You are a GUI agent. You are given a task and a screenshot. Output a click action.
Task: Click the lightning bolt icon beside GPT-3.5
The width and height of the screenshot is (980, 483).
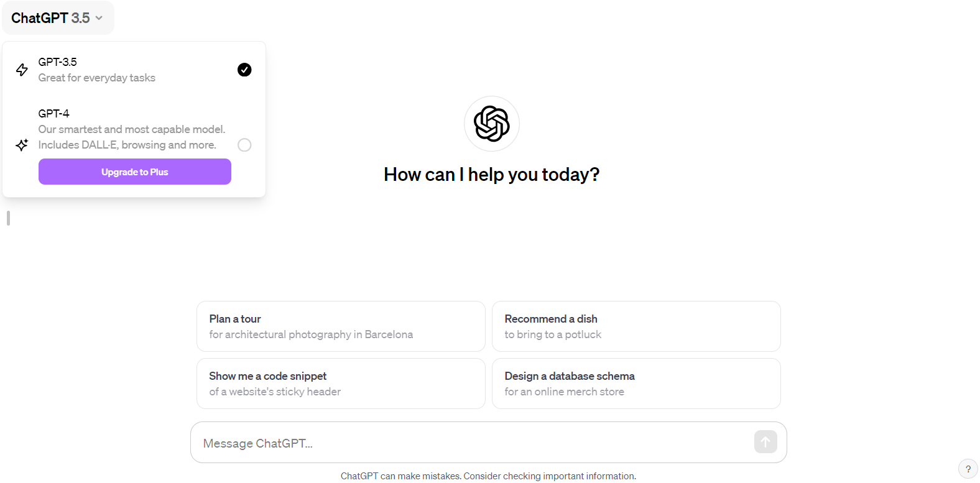(22, 70)
